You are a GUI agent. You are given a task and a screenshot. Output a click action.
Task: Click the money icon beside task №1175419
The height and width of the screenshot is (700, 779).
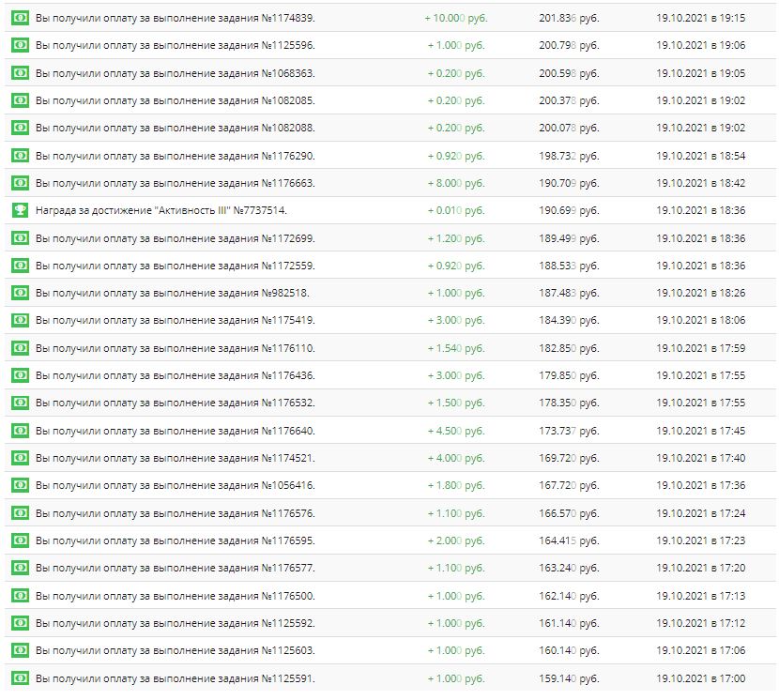pos(21,320)
